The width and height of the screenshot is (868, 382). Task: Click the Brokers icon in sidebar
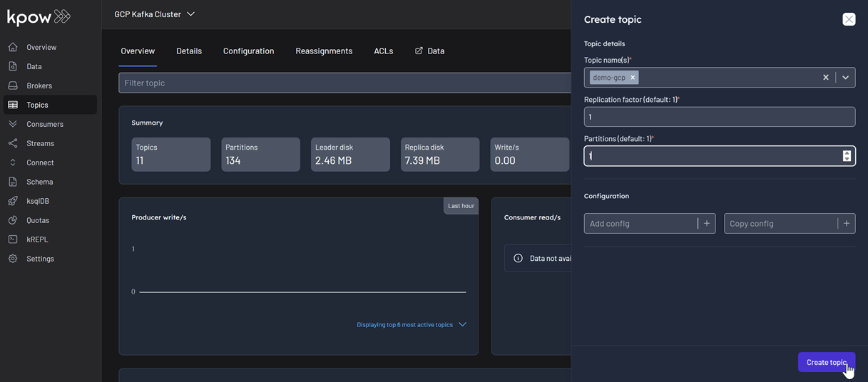13,86
